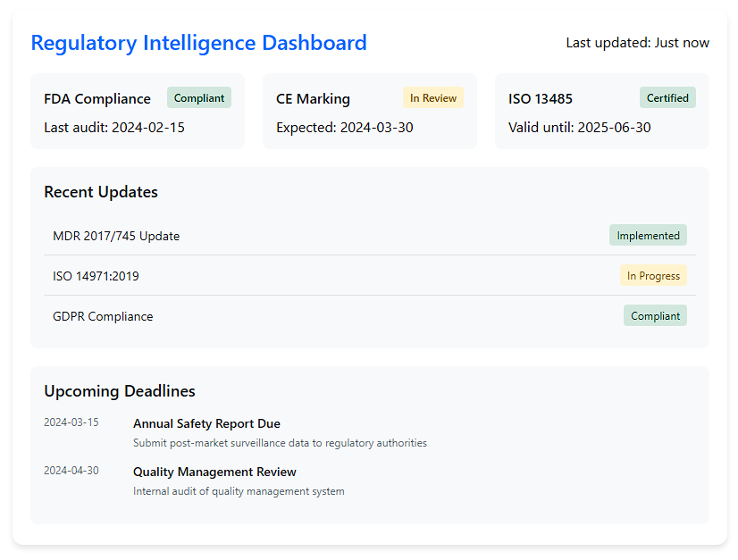Screen dimensions: 738x560
Task: Click the 2024-03-15 deadline date
Action: [x=71, y=422]
